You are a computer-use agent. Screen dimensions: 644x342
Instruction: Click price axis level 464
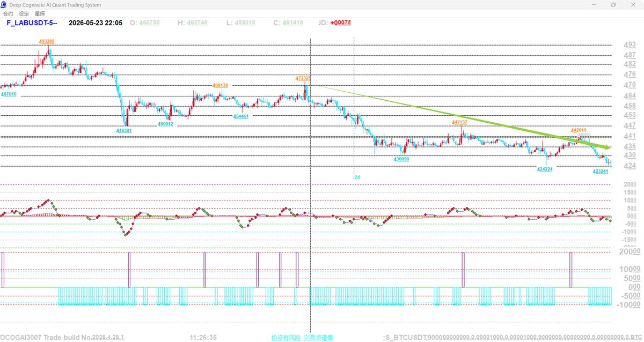pos(630,96)
